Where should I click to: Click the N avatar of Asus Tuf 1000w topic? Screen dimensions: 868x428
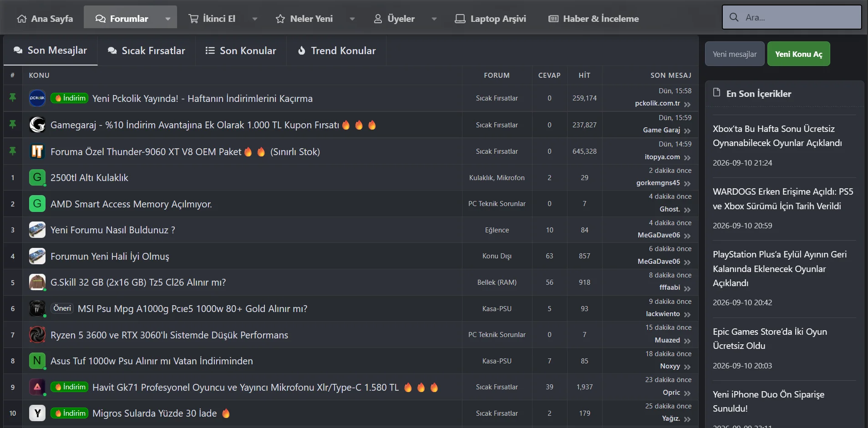pos(37,361)
